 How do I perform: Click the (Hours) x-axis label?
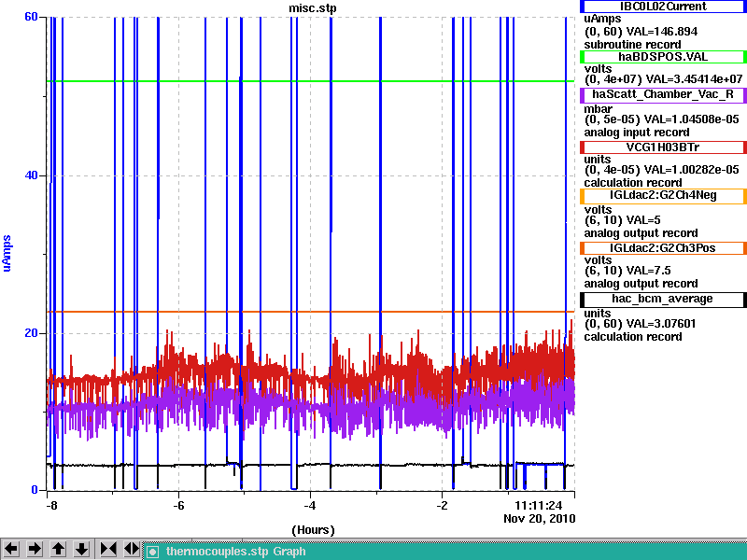click(313, 530)
